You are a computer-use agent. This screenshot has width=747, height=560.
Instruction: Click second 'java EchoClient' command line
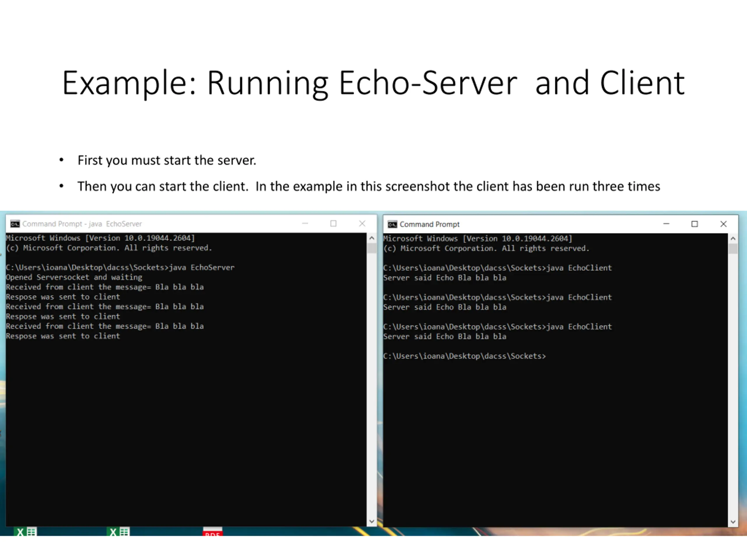498,297
